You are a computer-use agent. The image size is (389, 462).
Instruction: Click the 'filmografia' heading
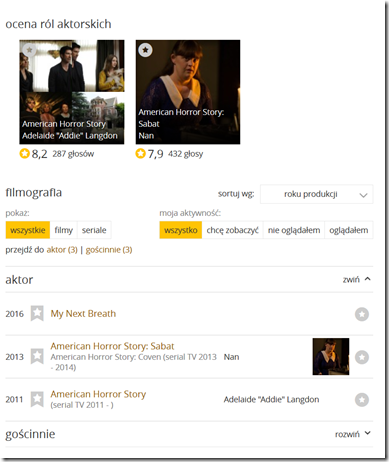[34, 192]
